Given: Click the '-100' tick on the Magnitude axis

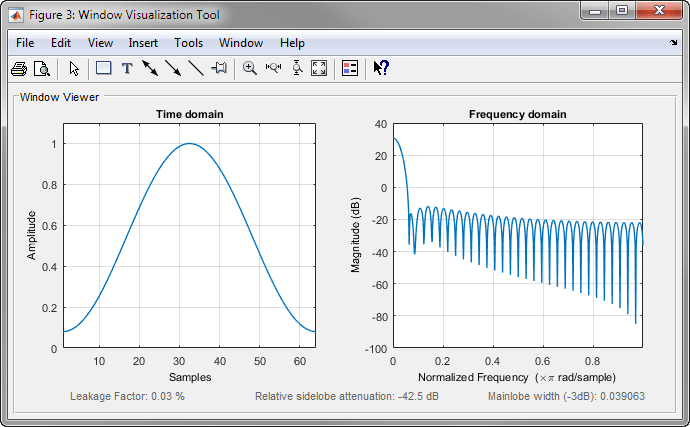Looking at the screenshot, I should click(x=376, y=349).
